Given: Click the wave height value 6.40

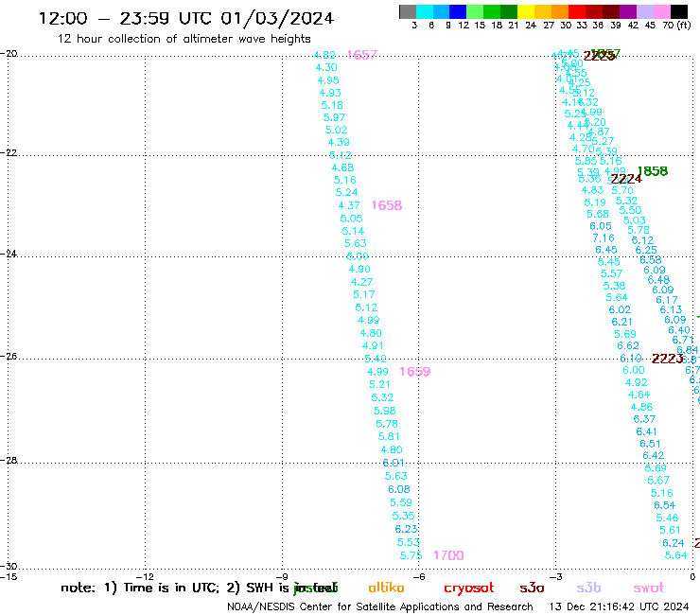Looking at the screenshot, I should [679, 330].
